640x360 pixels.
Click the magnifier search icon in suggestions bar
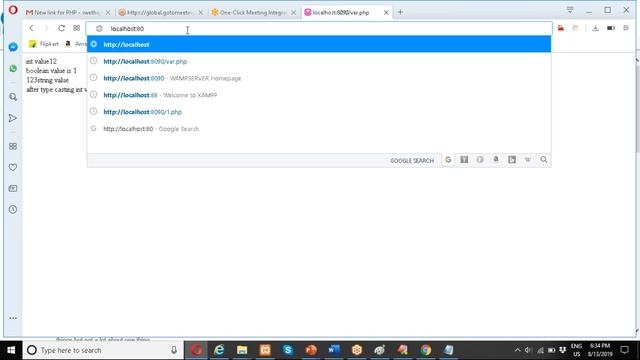(x=544, y=160)
